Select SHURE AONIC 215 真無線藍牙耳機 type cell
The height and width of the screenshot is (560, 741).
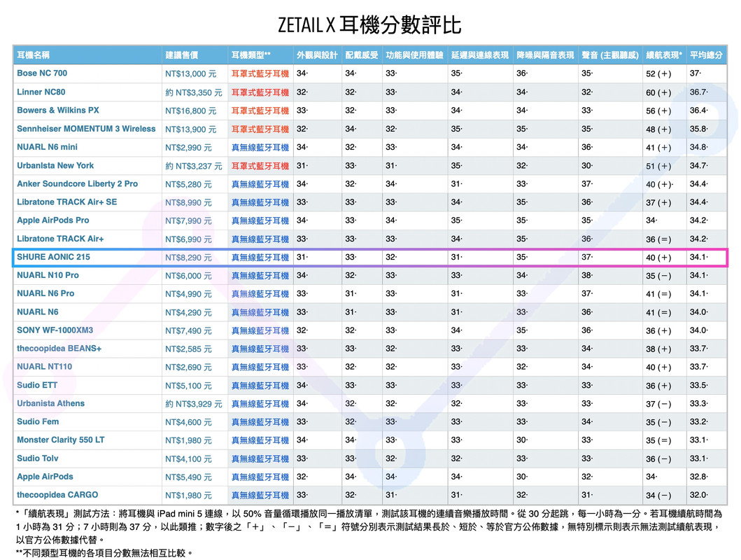[x=260, y=258]
